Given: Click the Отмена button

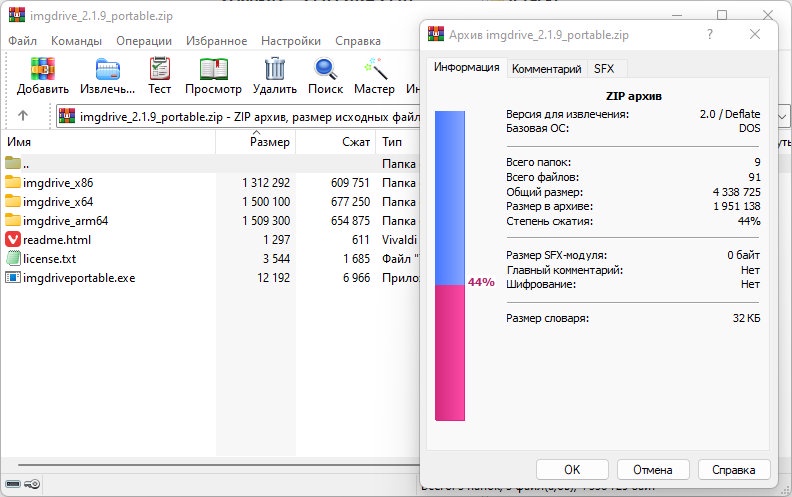Looking at the screenshot, I should coord(653,470).
